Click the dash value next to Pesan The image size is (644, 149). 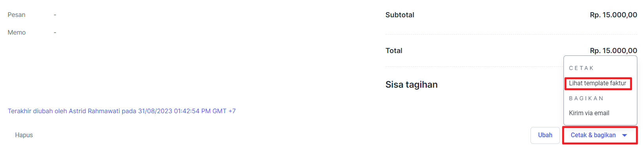click(x=55, y=15)
